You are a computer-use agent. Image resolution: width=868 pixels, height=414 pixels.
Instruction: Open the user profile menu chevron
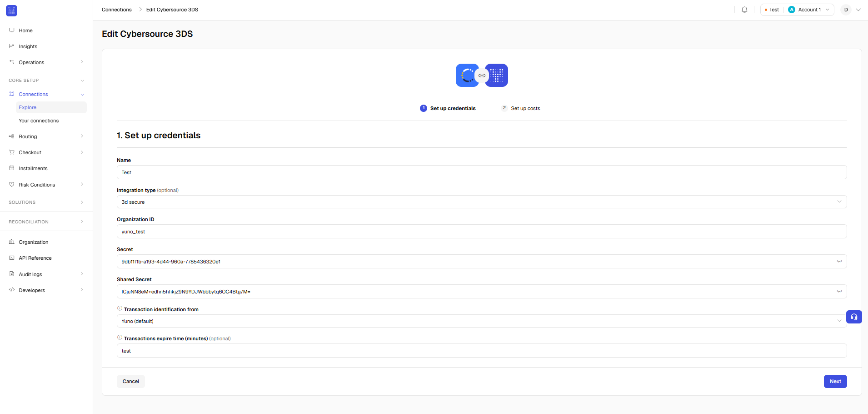[858, 10]
